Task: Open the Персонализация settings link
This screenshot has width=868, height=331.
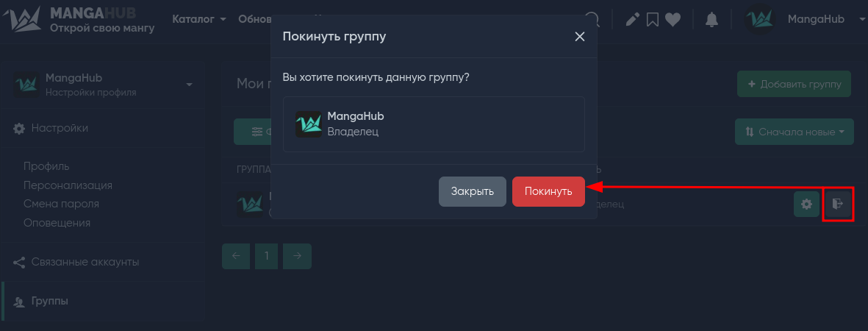Action: pos(68,185)
